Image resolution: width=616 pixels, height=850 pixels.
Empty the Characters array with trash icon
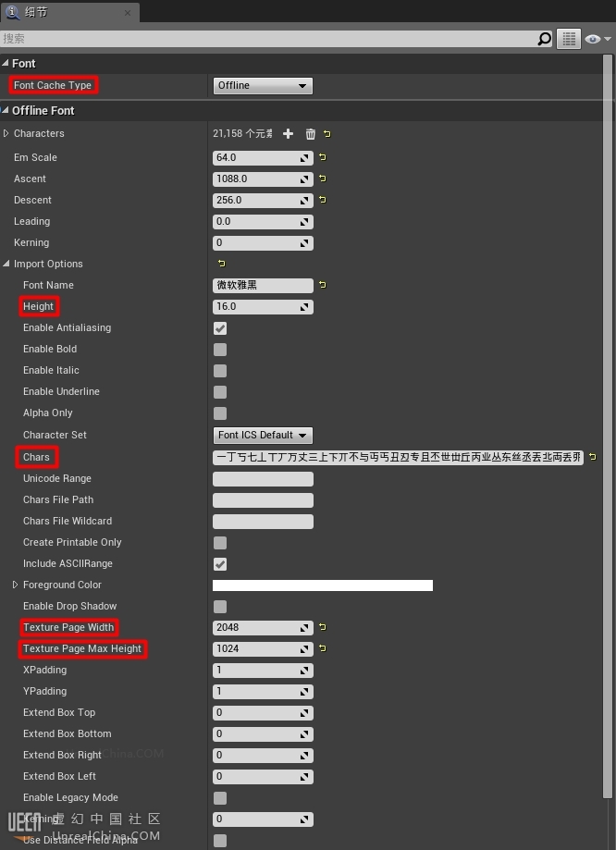pyautogui.click(x=310, y=133)
